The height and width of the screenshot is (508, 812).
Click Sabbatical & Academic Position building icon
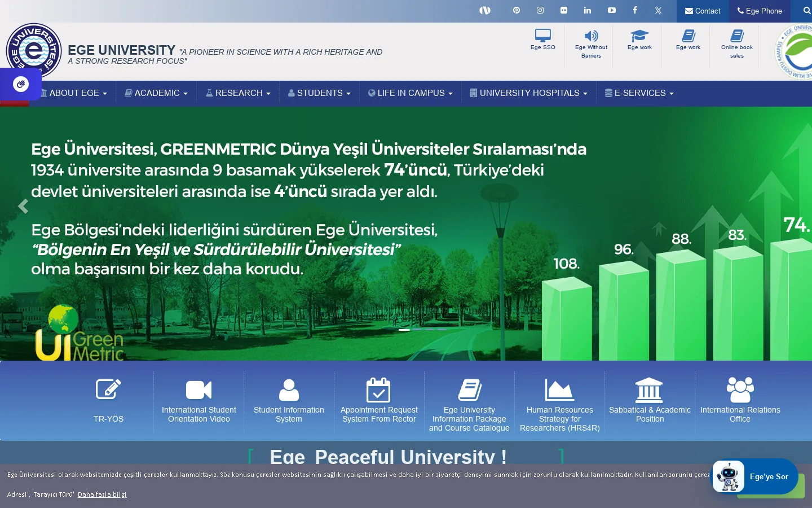click(649, 390)
